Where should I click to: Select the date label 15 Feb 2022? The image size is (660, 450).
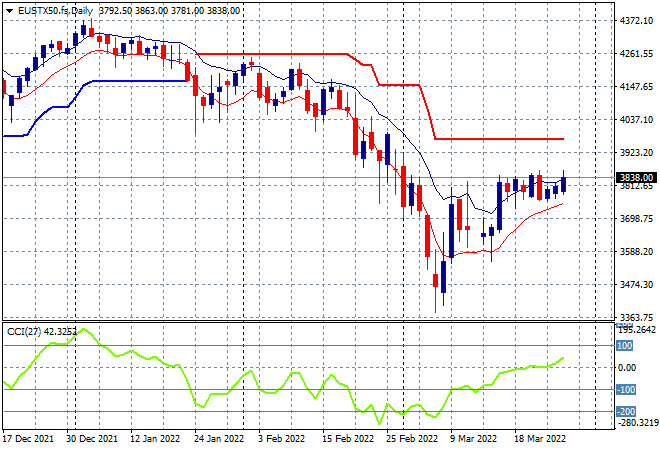coord(348,439)
